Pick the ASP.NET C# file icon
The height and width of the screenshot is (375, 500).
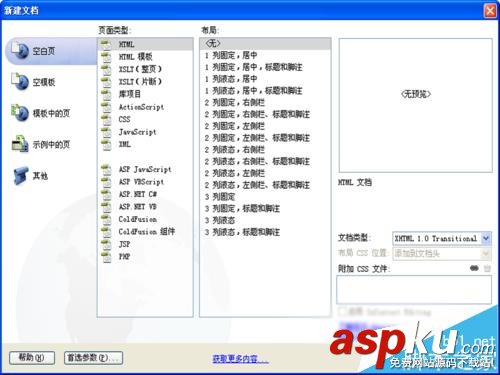click(106, 194)
